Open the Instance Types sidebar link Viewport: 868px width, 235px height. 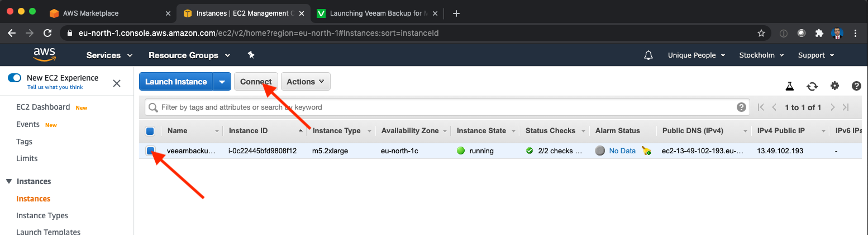(42, 215)
